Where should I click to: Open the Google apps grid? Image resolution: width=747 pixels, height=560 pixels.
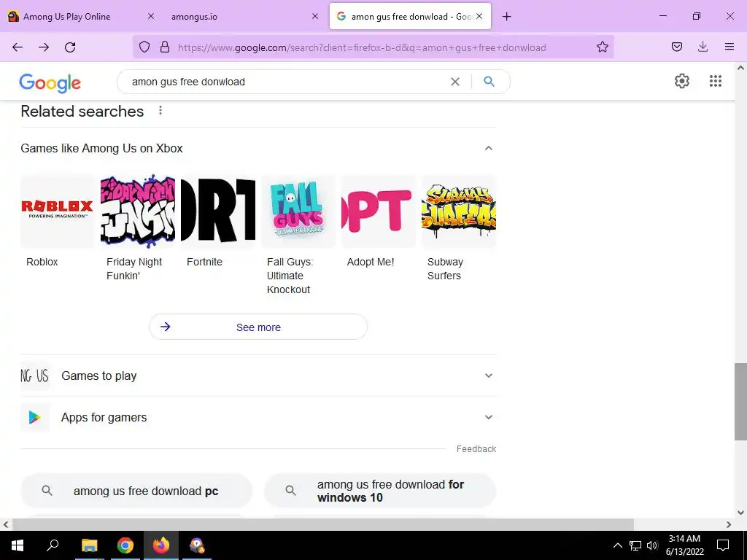click(715, 81)
